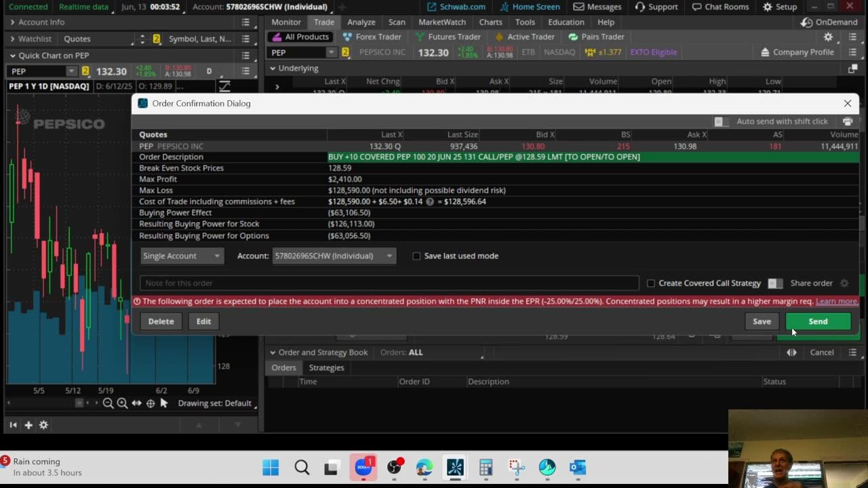Viewport: 868px width, 488px height.
Task: Open Zoom app from the taskbar
Action: [x=363, y=468]
